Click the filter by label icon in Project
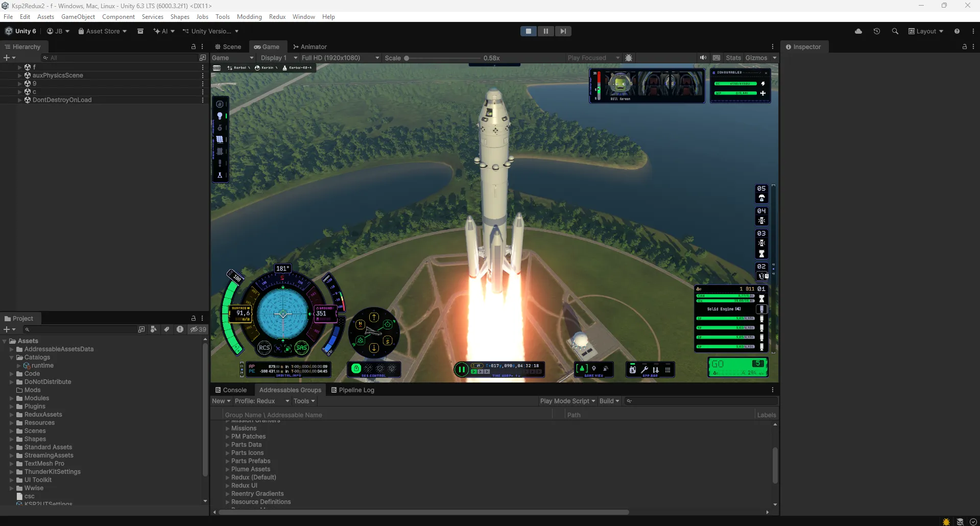Viewport: 980px width, 526px height. point(166,329)
